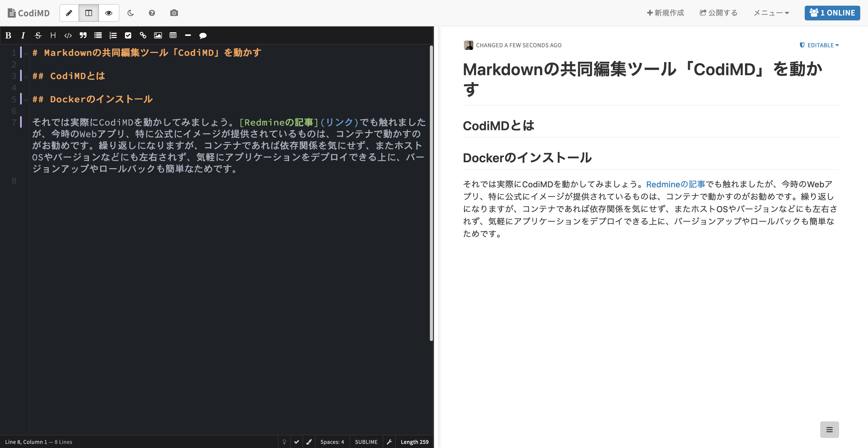Open the CodiMD home menu item
Image resolution: width=868 pixels, height=448 pixels.
click(28, 13)
